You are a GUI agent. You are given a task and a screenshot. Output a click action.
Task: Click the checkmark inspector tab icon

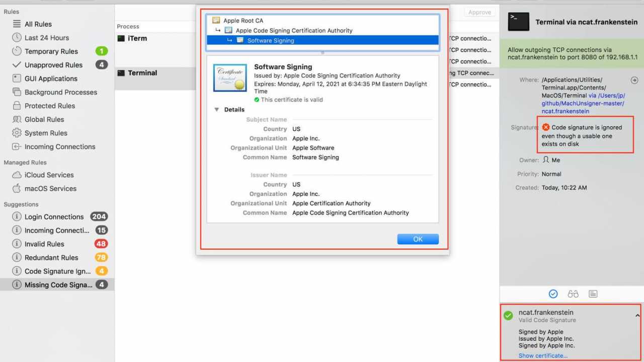553,294
